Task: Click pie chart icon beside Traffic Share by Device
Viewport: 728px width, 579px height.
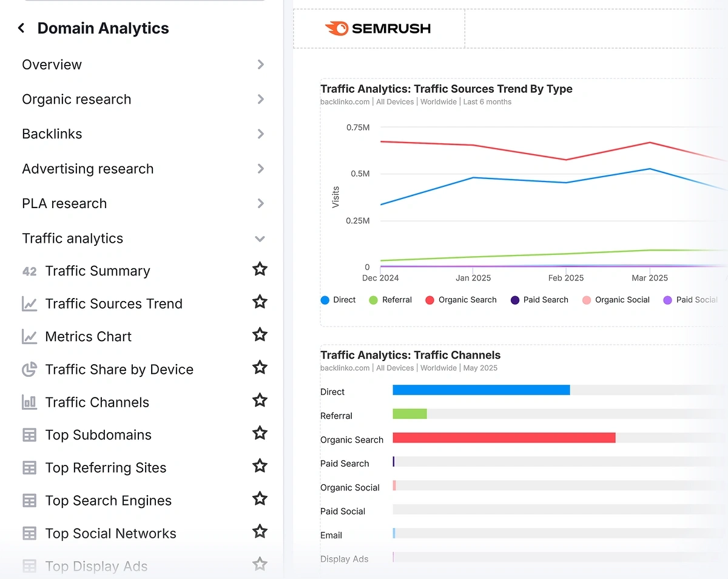Action: coord(29,370)
